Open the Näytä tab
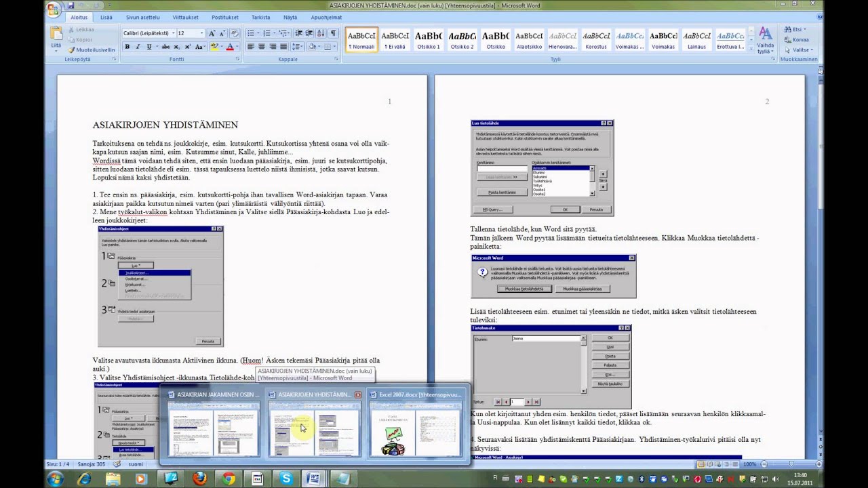The height and width of the screenshot is (488, 868). click(290, 17)
